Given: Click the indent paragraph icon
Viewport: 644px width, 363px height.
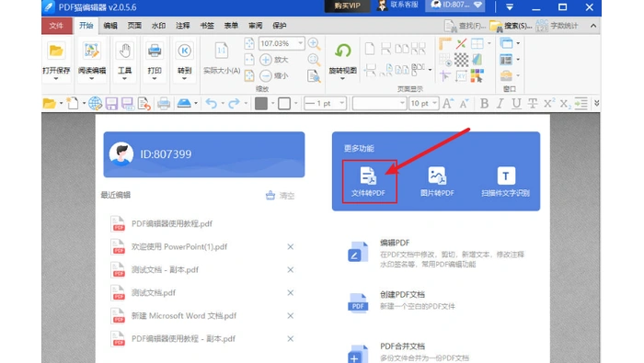Looking at the screenshot, I should pyautogui.click(x=581, y=103).
